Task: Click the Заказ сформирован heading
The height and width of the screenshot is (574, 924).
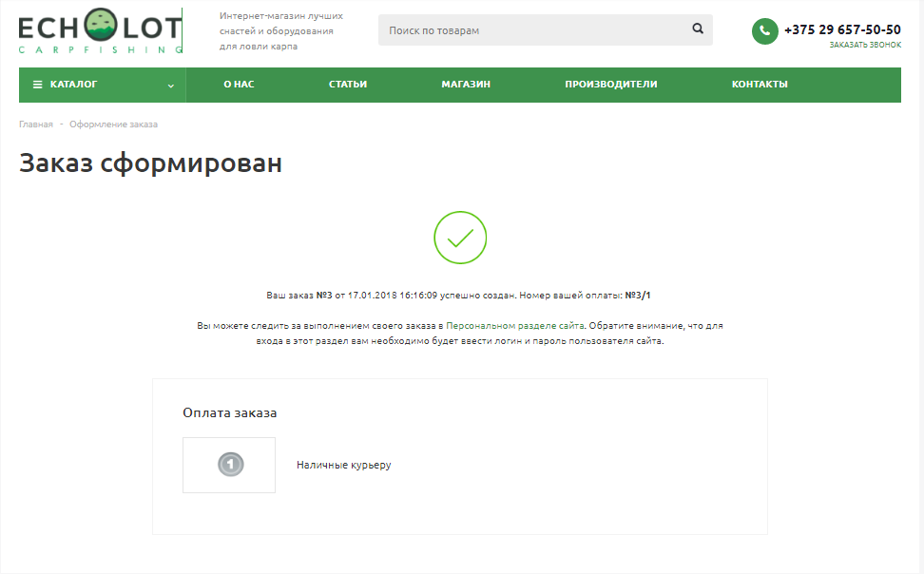Action: [x=151, y=163]
